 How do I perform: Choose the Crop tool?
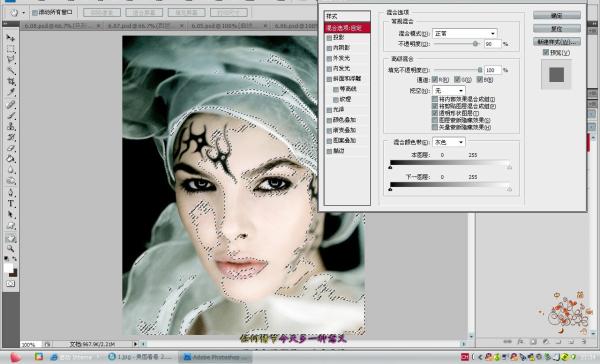point(10,82)
